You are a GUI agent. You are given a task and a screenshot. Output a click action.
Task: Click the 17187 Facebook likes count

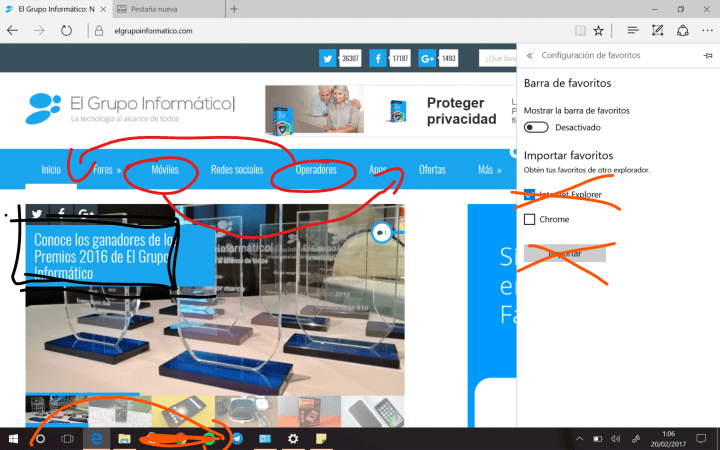tap(400, 58)
